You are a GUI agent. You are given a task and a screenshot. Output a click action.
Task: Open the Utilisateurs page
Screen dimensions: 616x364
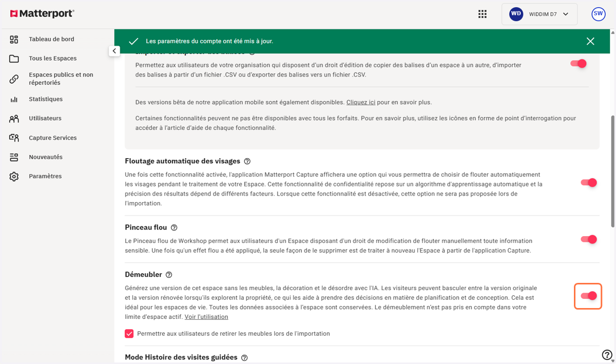click(x=45, y=118)
